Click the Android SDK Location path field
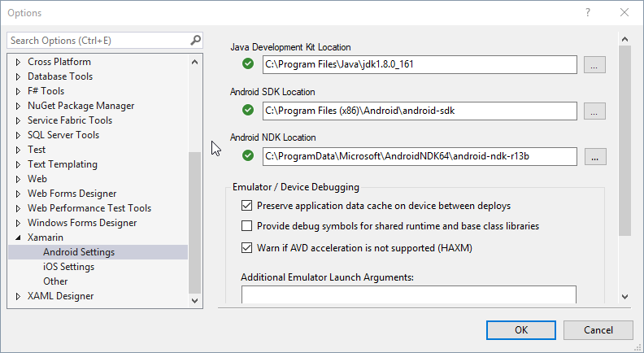 420,111
